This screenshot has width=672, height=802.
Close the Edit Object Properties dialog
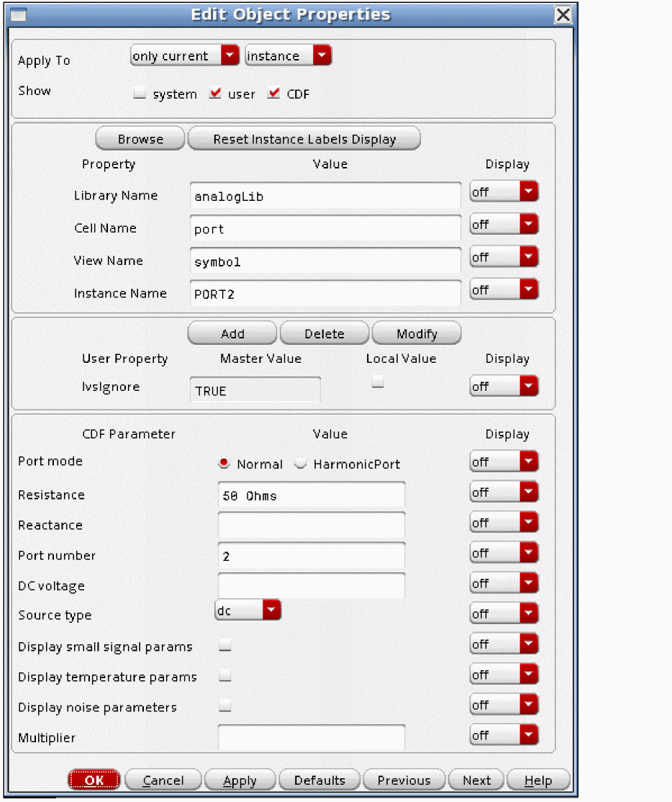563,15
